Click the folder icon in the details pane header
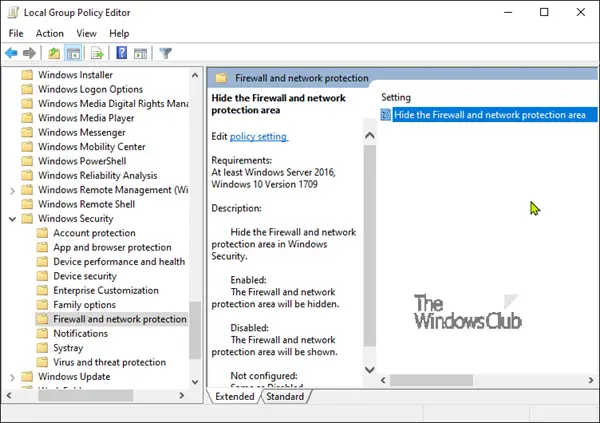The width and height of the screenshot is (600, 423). pyautogui.click(x=221, y=78)
